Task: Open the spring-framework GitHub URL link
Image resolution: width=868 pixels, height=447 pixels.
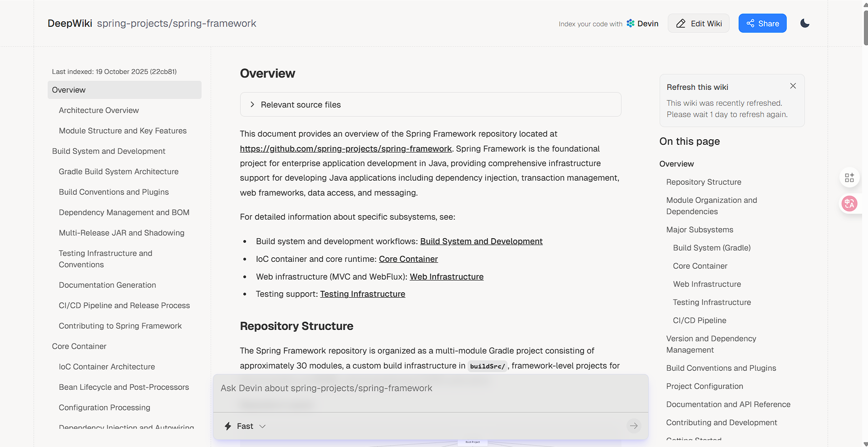Action: 346,149
